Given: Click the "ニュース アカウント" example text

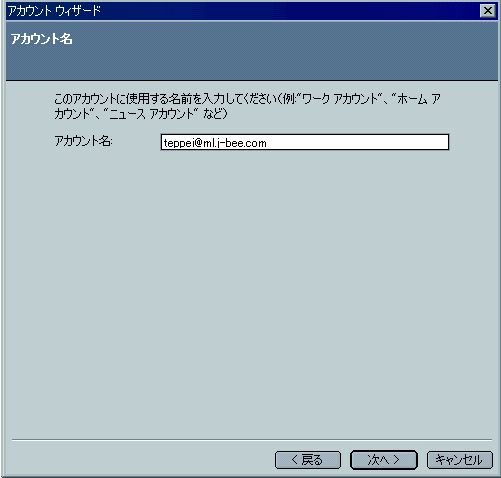Looking at the screenshot, I should (x=151, y=114).
